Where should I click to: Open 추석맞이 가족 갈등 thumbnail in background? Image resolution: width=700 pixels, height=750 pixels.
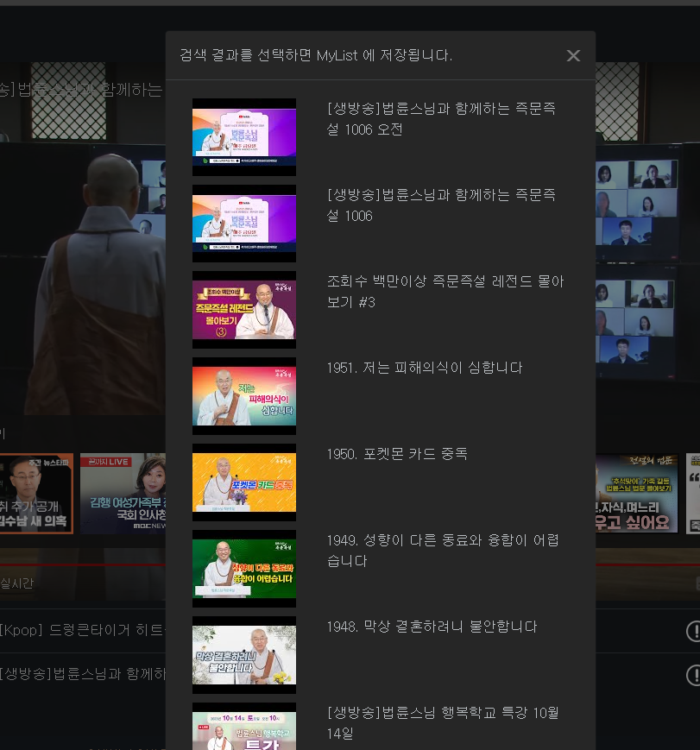point(637,493)
